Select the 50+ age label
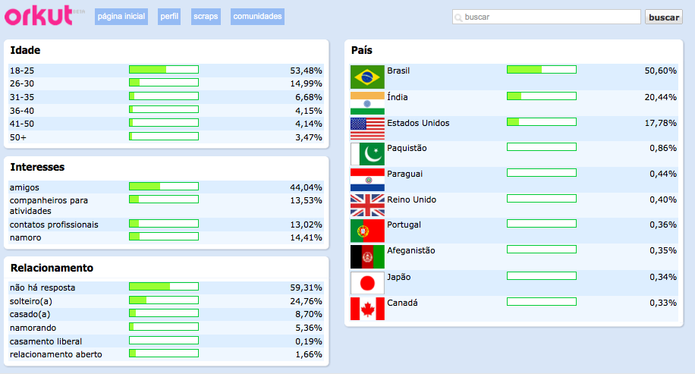 click(18, 137)
